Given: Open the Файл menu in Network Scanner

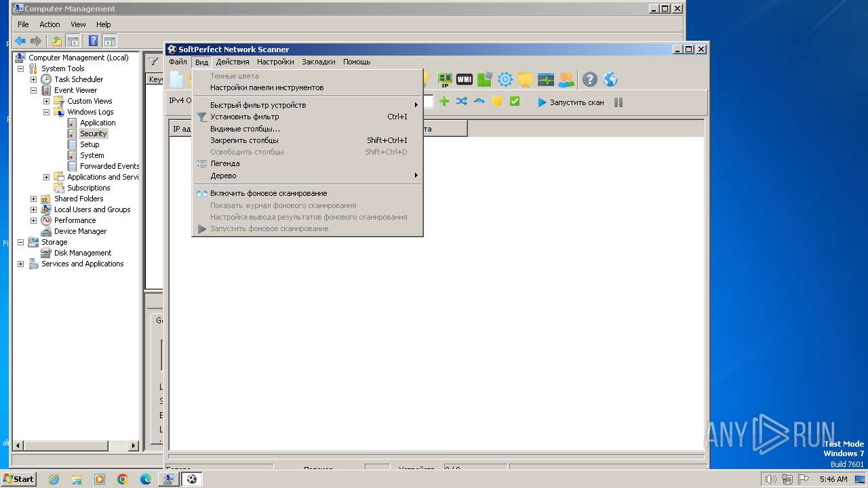Looking at the screenshot, I should click(x=178, y=62).
